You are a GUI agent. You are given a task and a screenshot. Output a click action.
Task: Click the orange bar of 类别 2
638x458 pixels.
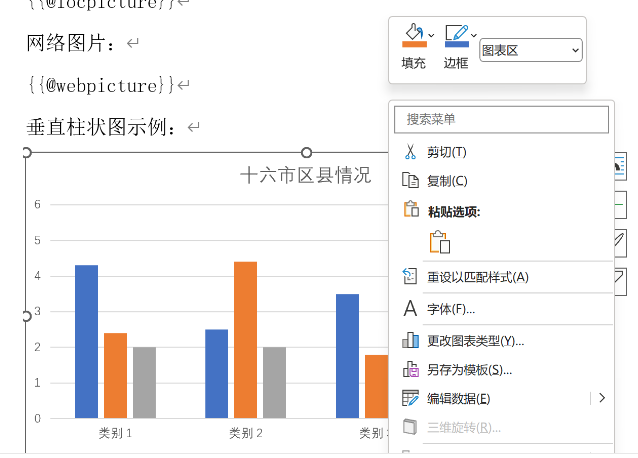coord(245,340)
